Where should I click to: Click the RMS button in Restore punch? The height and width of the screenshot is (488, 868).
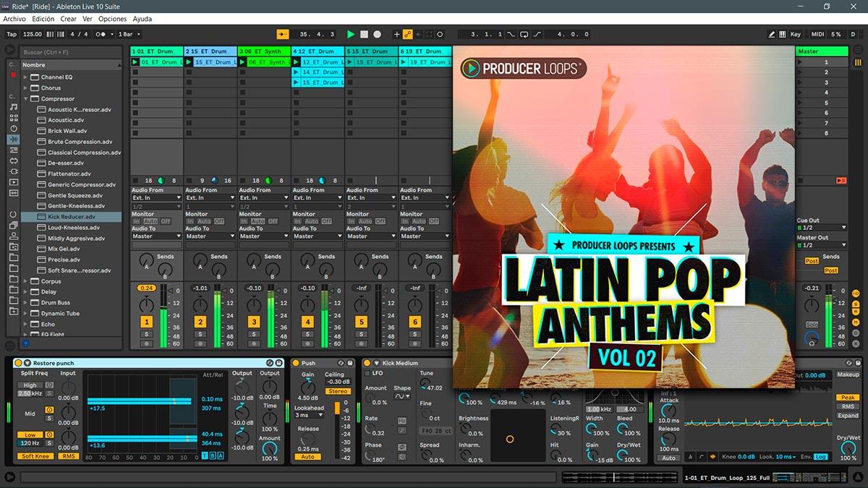[69, 456]
